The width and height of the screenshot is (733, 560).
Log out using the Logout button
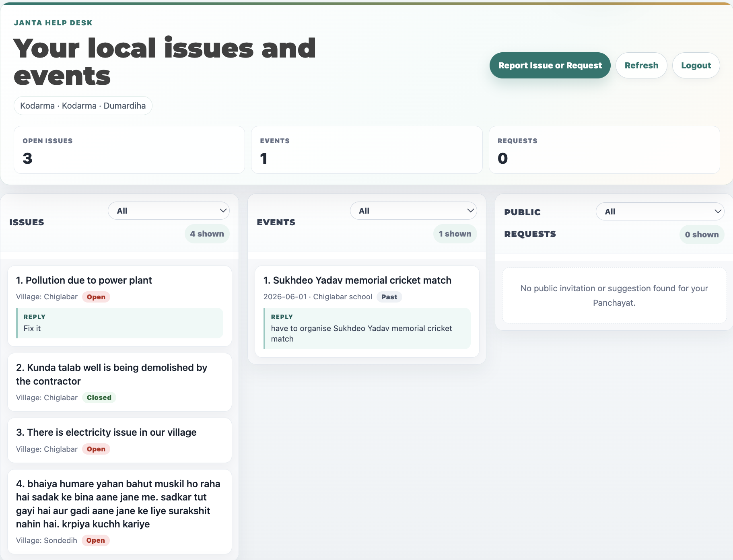pos(696,65)
